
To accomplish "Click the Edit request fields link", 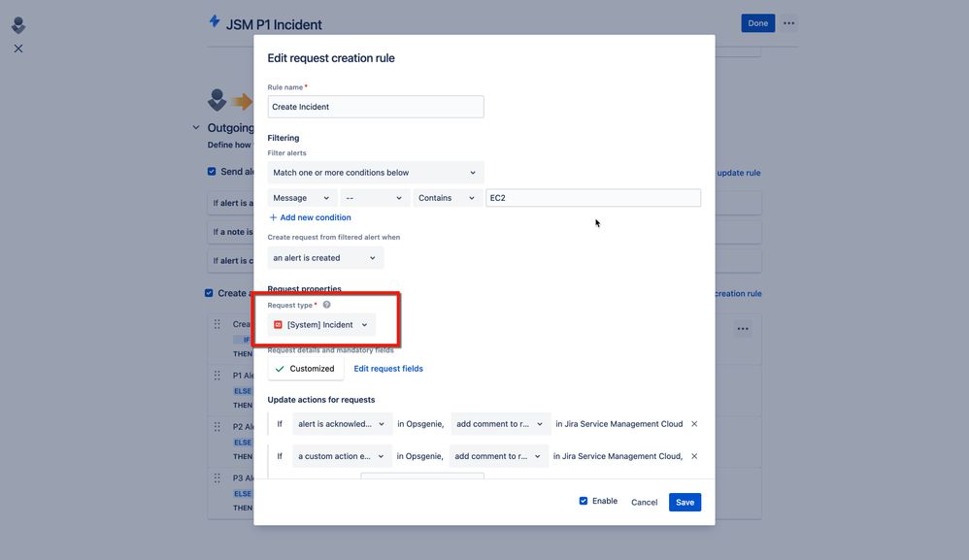I will tap(388, 369).
